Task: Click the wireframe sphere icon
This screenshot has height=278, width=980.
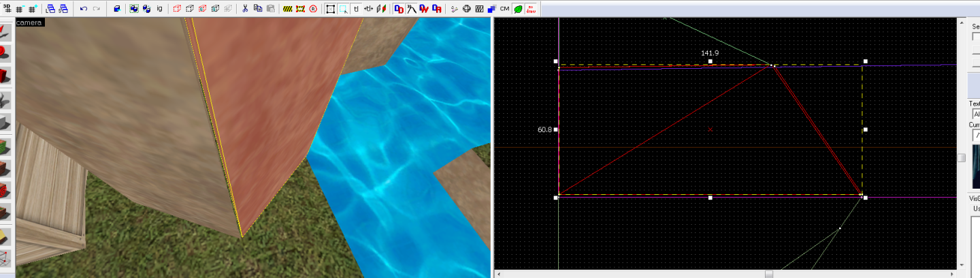Action: pos(467,9)
